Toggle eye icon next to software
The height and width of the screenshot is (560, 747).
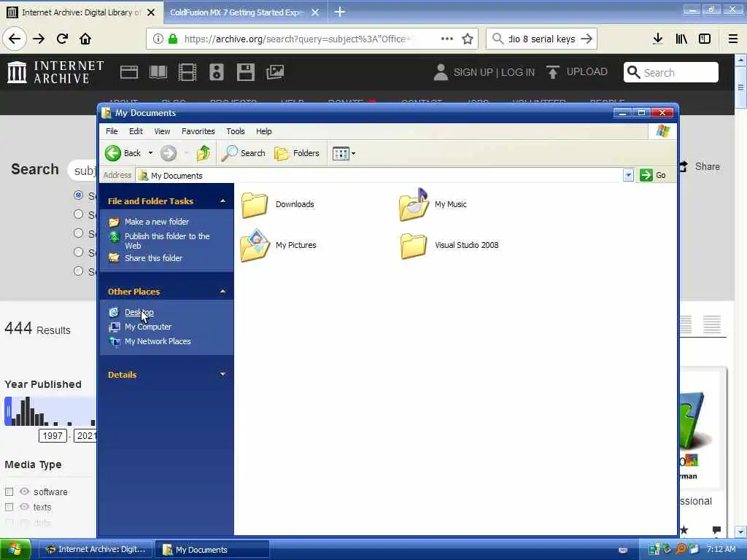[24, 491]
